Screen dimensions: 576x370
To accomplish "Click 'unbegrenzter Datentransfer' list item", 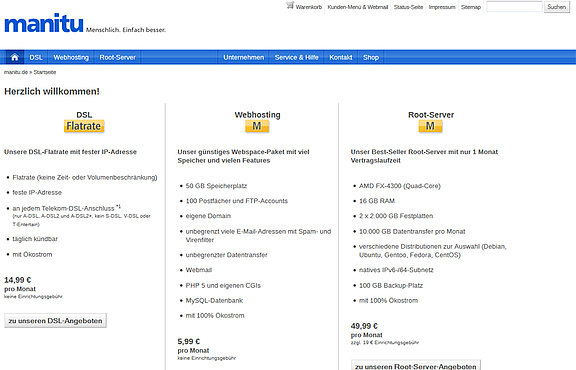I will pos(226,255).
